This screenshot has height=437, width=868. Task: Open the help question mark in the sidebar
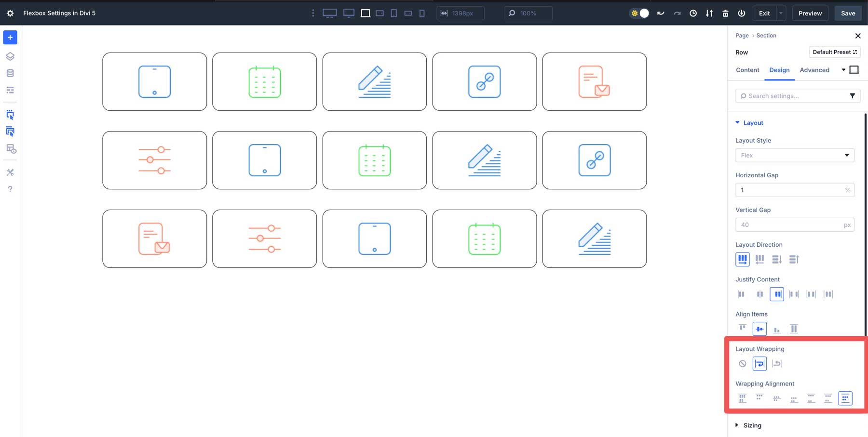pyautogui.click(x=10, y=189)
